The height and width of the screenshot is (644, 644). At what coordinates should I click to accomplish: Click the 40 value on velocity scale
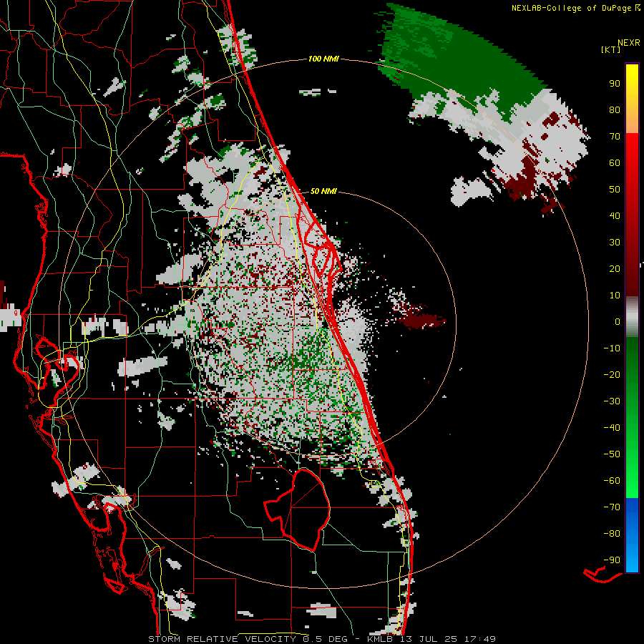pos(615,216)
